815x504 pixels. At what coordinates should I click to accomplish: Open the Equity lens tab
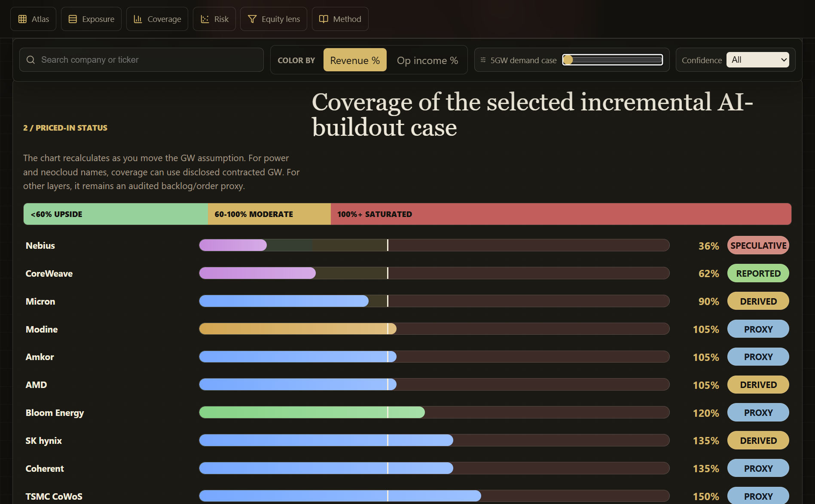(274, 19)
